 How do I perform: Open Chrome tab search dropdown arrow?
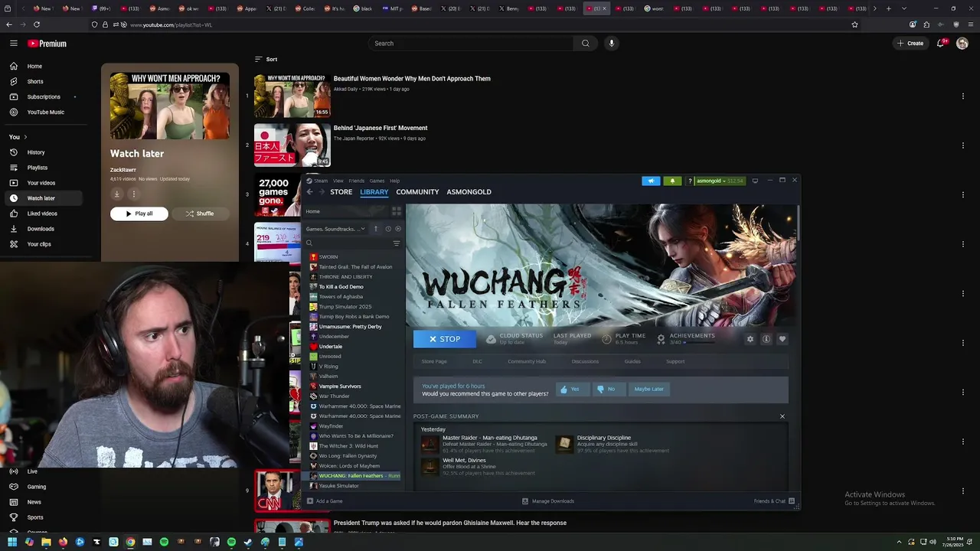[904, 8]
